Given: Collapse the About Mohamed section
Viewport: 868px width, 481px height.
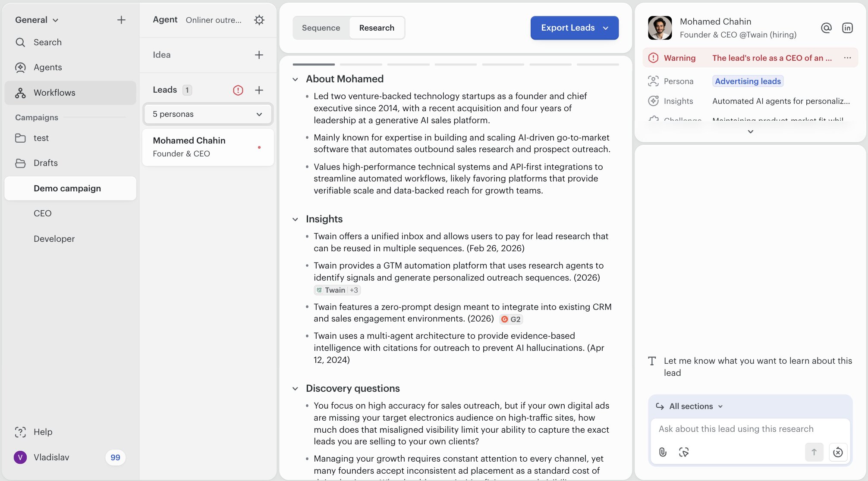Looking at the screenshot, I should 295,79.
